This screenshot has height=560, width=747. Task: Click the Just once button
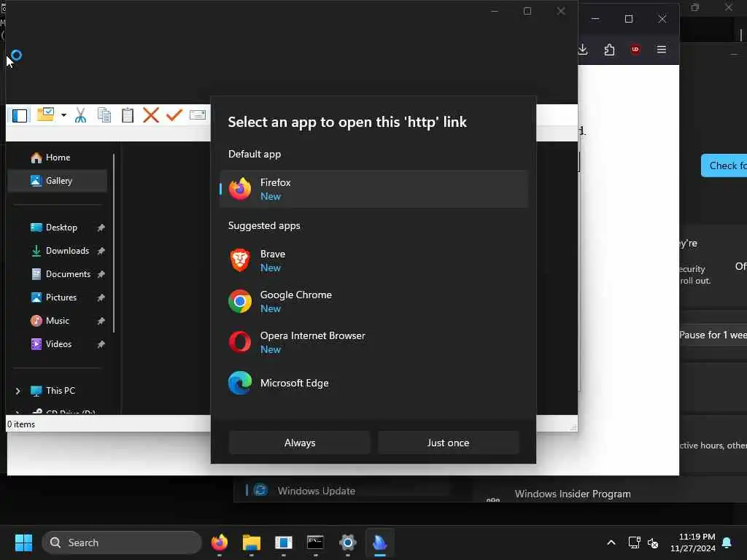(x=449, y=443)
